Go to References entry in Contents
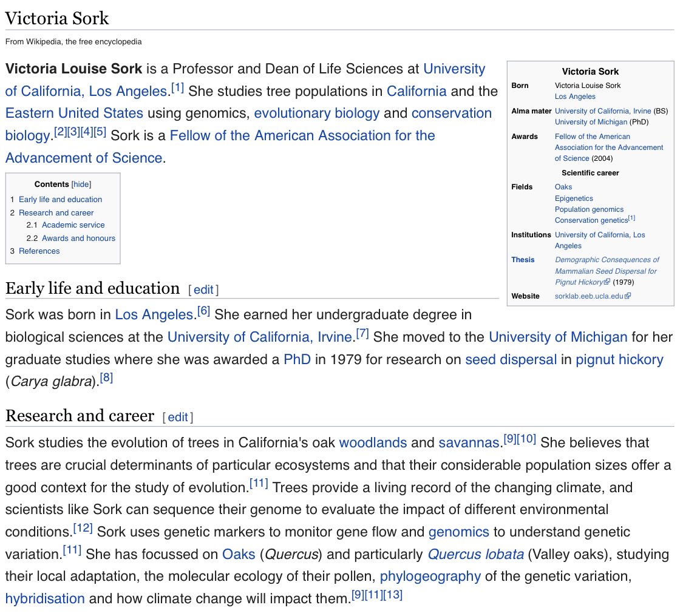The width and height of the screenshot is (683, 616). (x=39, y=251)
